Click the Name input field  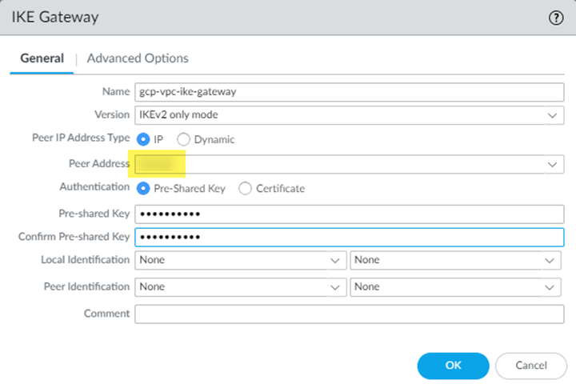[x=350, y=91]
